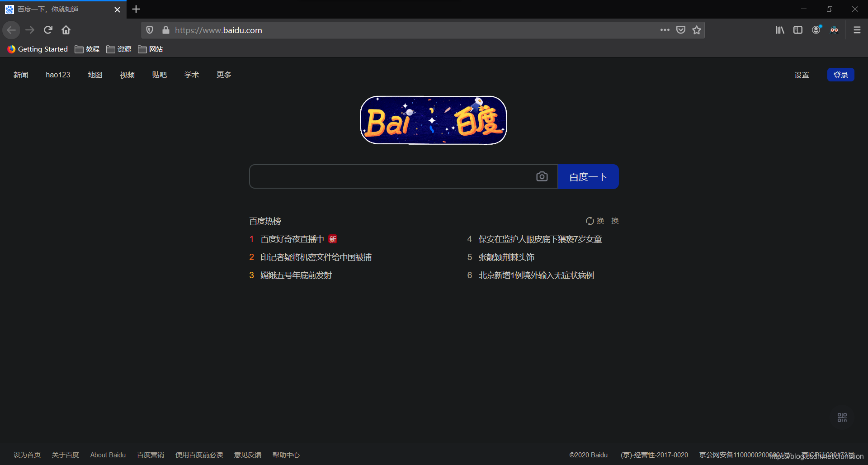Viewport: 868px width, 465px height.
Task: Open the Firefox Library icon
Action: [780, 30]
